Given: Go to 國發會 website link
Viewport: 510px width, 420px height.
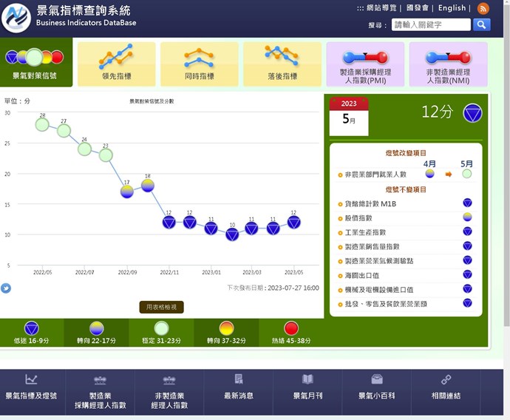Looking at the screenshot, I should (x=418, y=8).
